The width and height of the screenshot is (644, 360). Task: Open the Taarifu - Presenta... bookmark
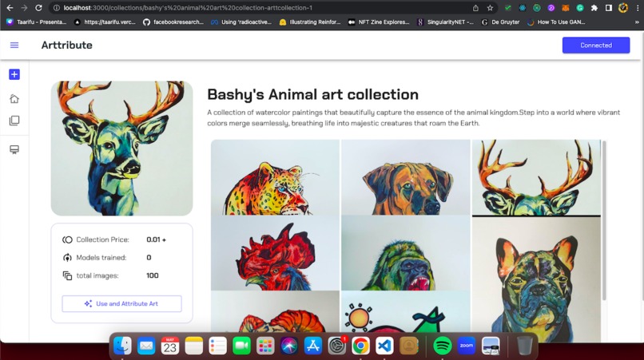(36, 22)
